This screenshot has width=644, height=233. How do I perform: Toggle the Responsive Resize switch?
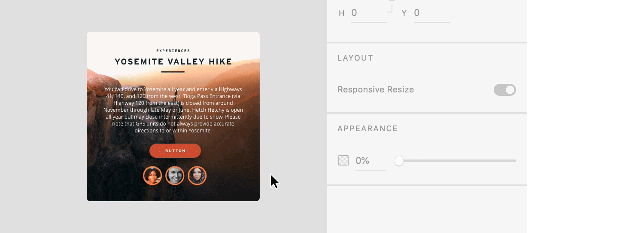coord(504,90)
